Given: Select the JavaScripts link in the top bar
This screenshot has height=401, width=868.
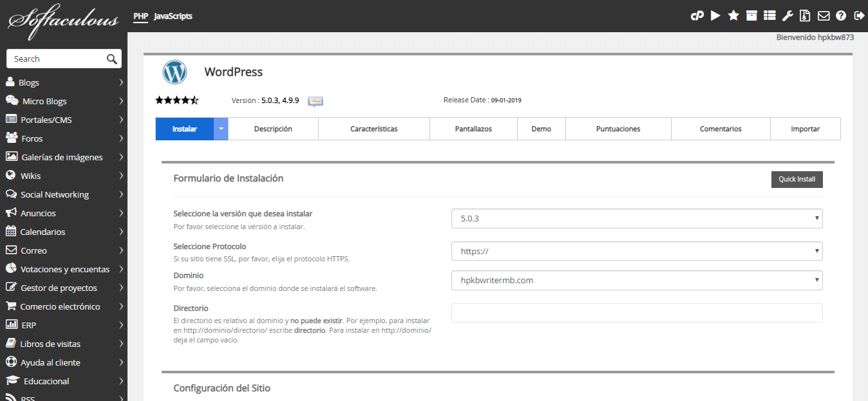Looking at the screenshot, I should (173, 16).
